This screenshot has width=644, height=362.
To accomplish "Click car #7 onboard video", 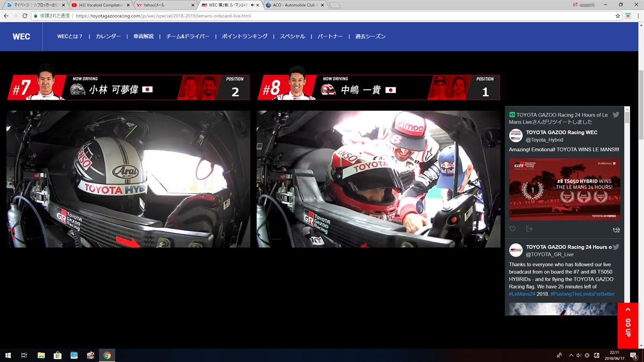I will coord(128,179).
